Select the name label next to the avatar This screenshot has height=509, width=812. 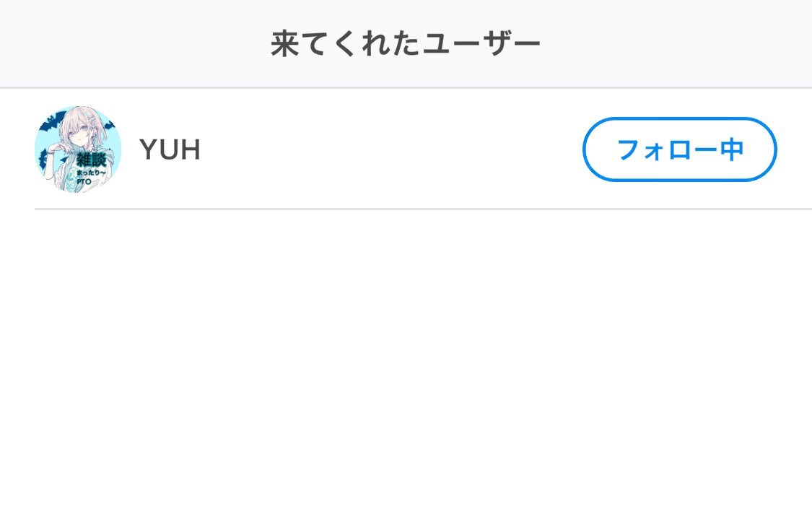point(170,150)
